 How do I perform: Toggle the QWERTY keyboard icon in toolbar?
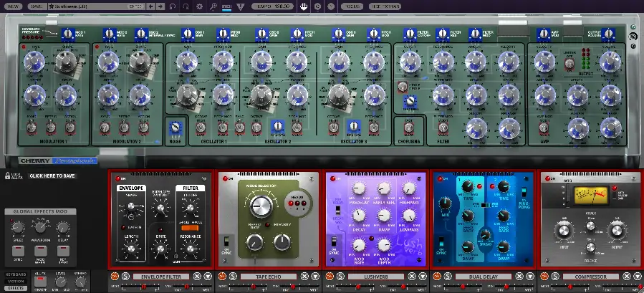coord(304,6)
